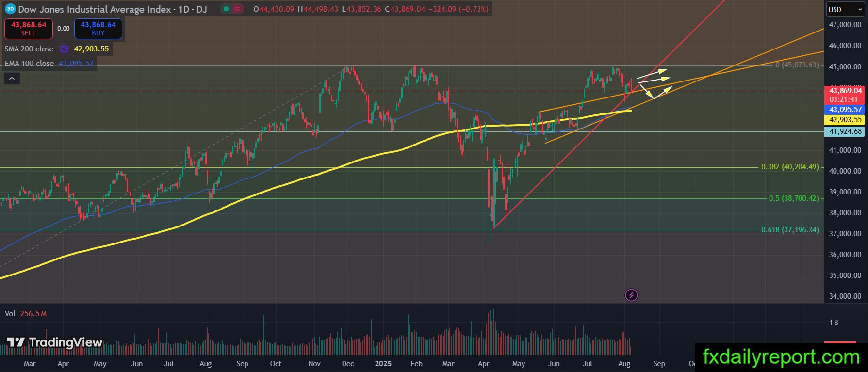The width and height of the screenshot is (868, 372).
Task: Click the pink approximate-data indicator icon
Action: [x=238, y=9]
